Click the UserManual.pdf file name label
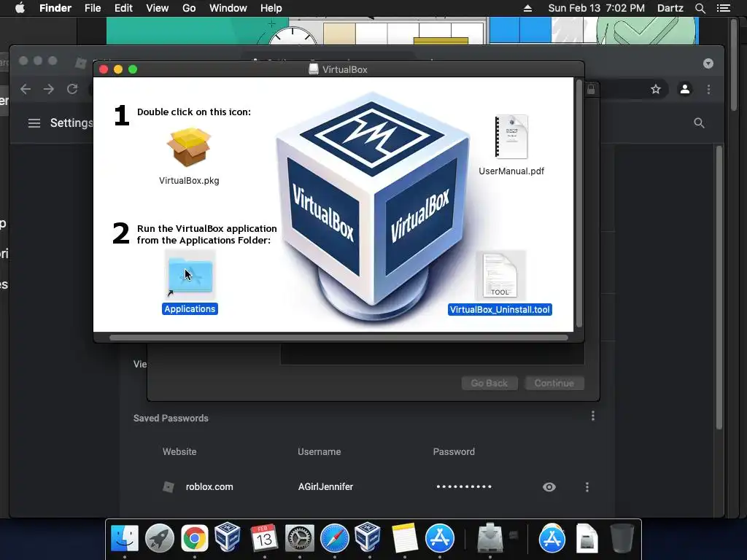 511,171
